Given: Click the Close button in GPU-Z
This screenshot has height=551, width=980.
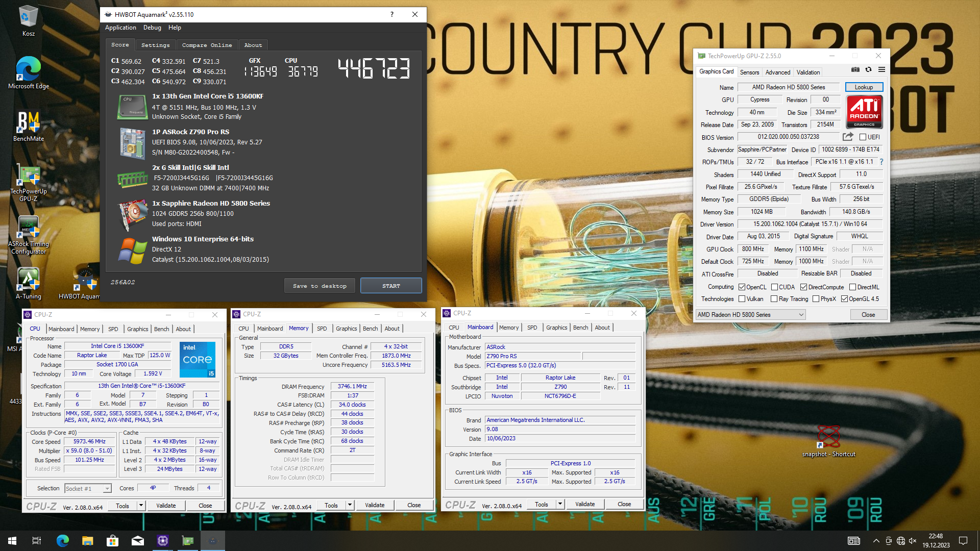Looking at the screenshot, I should click(868, 315).
